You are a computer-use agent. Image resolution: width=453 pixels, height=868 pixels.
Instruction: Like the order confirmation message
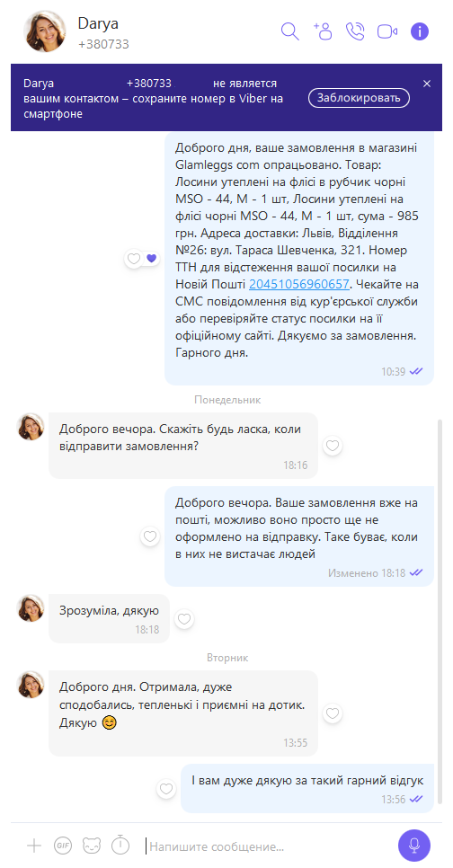point(133,259)
